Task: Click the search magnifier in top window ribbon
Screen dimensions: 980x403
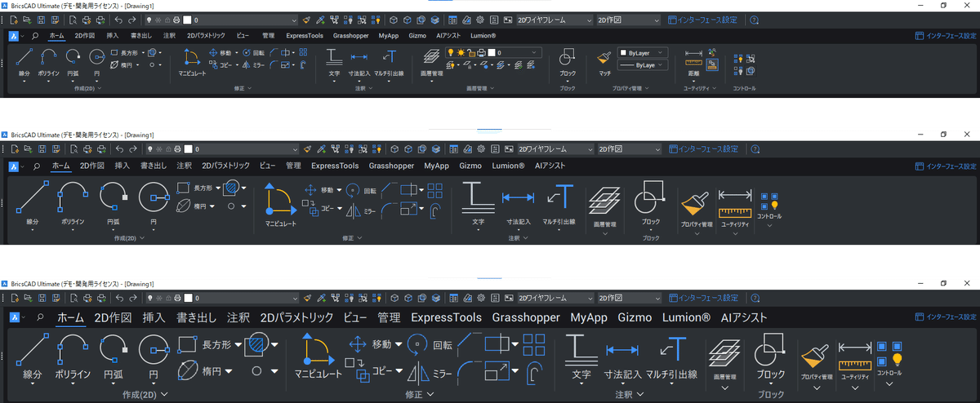Action: (35, 36)
